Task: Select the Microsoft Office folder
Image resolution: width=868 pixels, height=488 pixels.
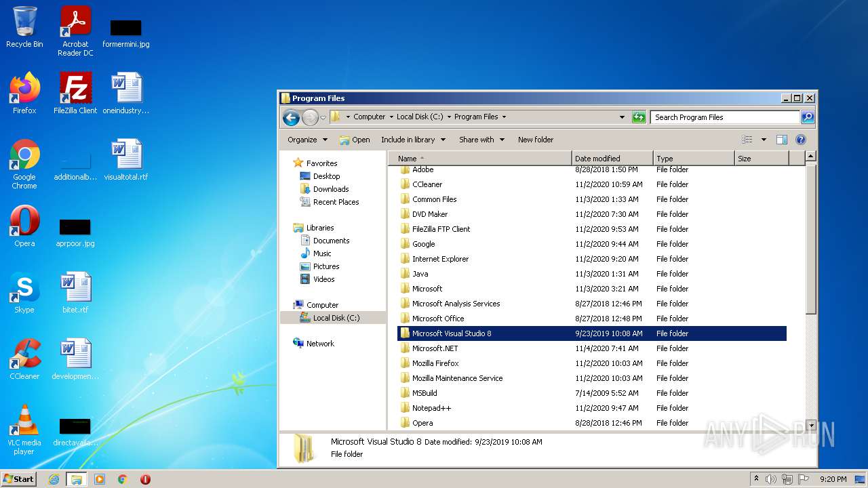Action: point(592,319)
